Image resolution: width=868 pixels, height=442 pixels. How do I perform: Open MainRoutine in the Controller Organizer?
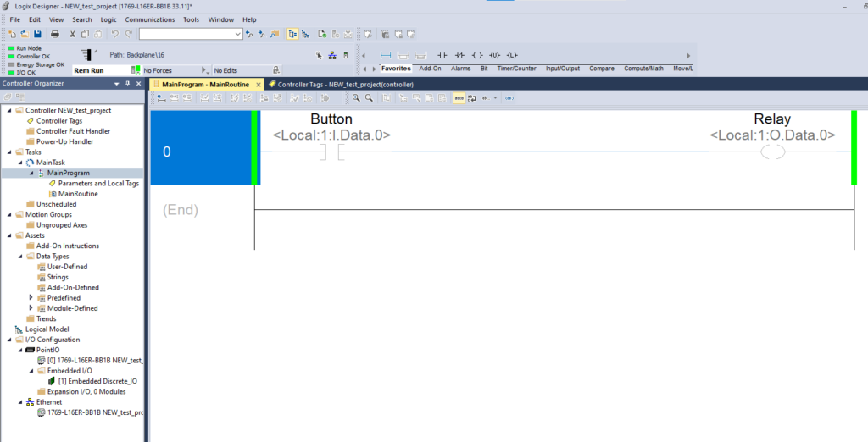coord(77,194)
